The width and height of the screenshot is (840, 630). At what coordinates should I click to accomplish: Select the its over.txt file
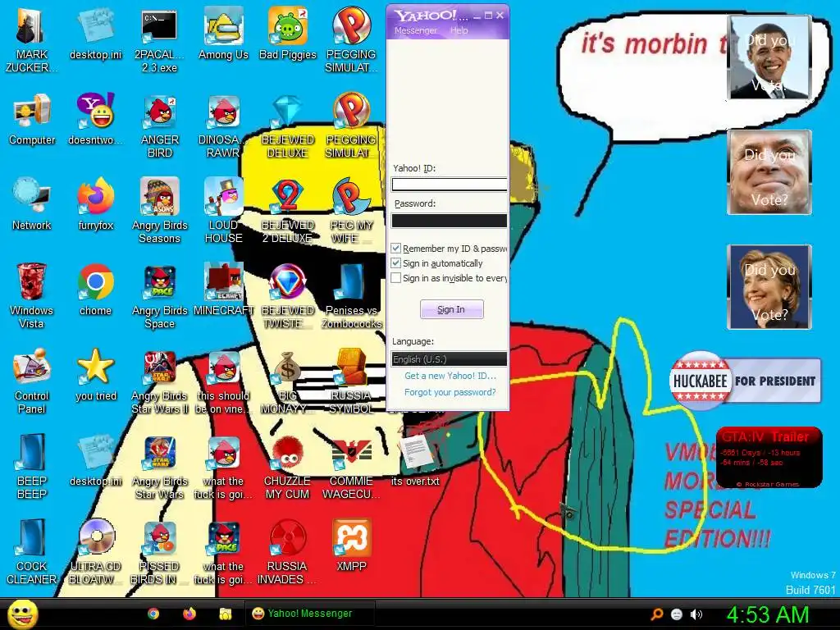coord(415,459)
